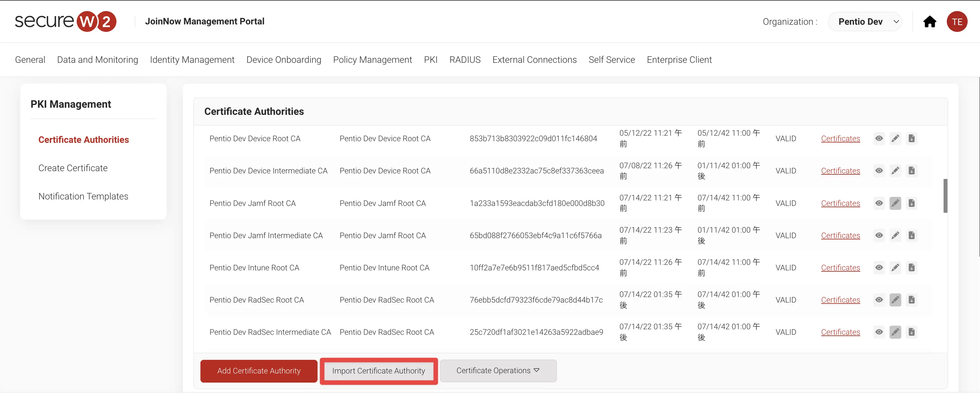Click Import Certificate Authority button
Screen dimensions: 980x393
(x=378, y=371)
